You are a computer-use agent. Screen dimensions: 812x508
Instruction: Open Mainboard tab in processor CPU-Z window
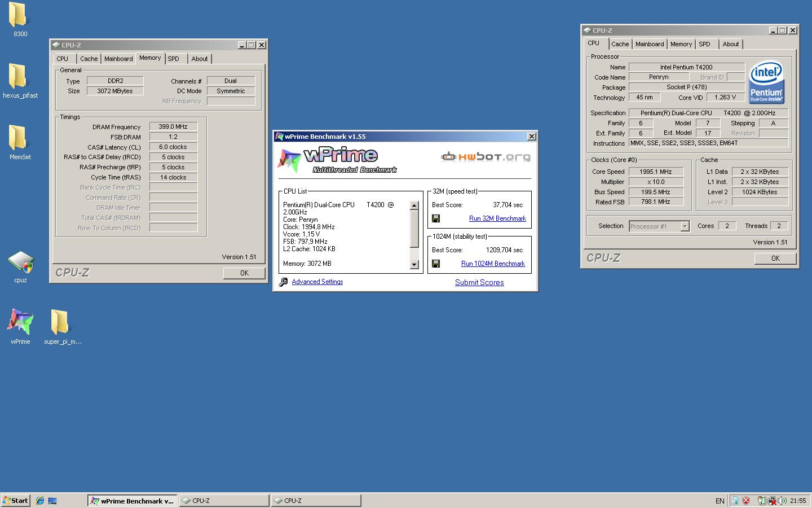650,44
